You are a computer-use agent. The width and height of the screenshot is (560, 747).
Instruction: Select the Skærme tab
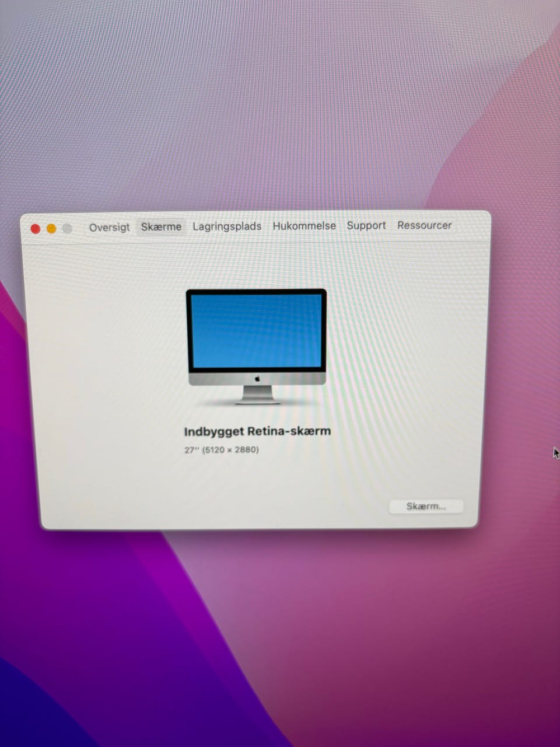161,226
